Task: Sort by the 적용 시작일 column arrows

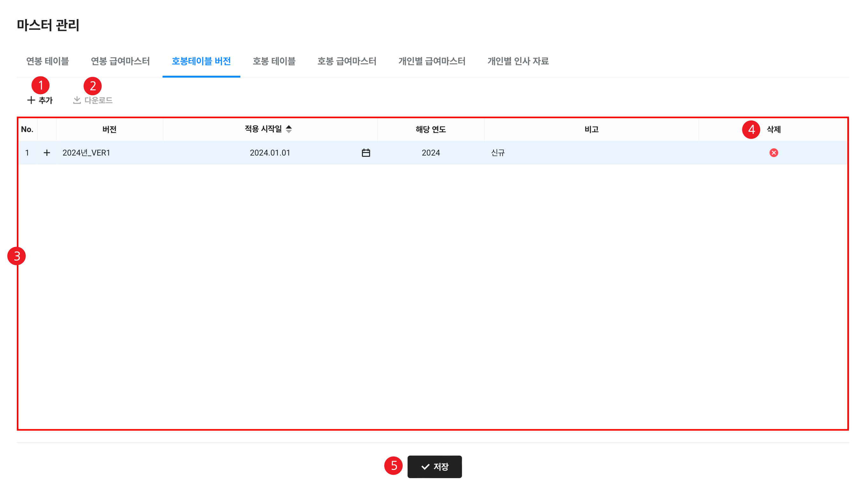Action: pyautogui.click(x=289, y=129)
